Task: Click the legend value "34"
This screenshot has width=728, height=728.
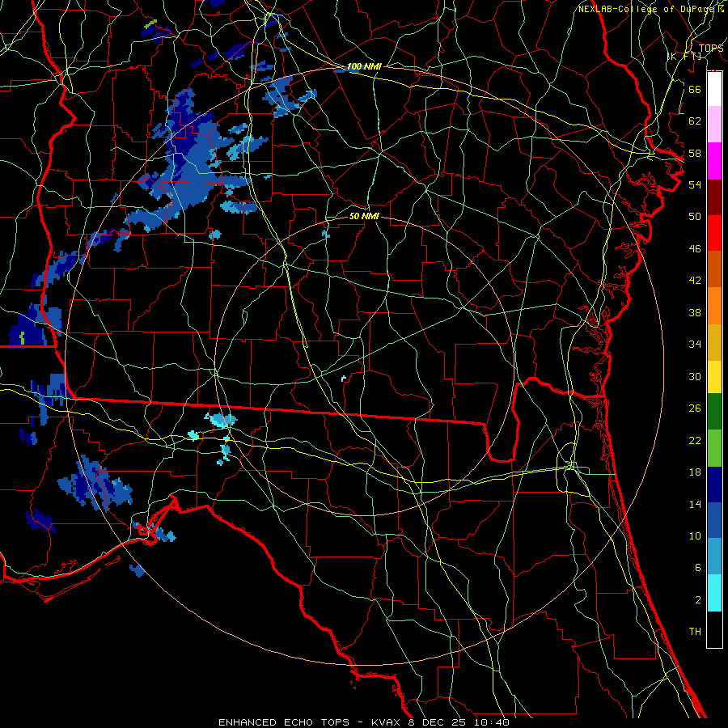Action: click(x=695, y=344)
